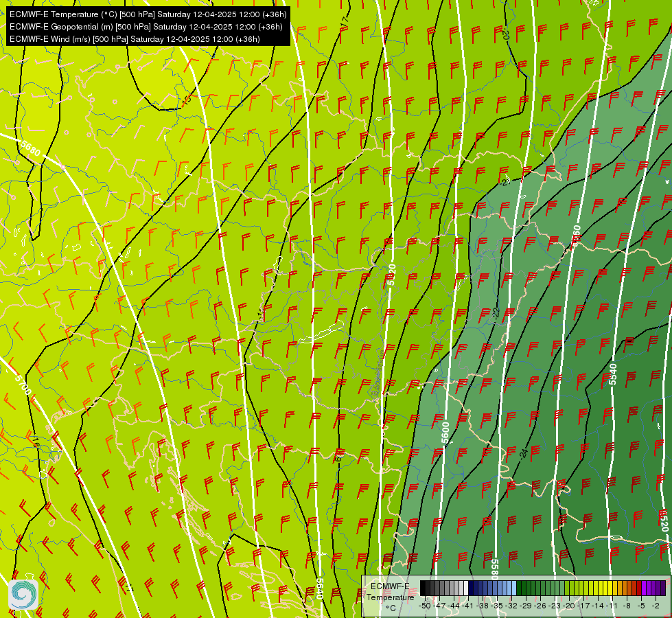672x618 pixels.
Task: Click the 5600 geopotential contour label
Action: (x=445, y=433)
